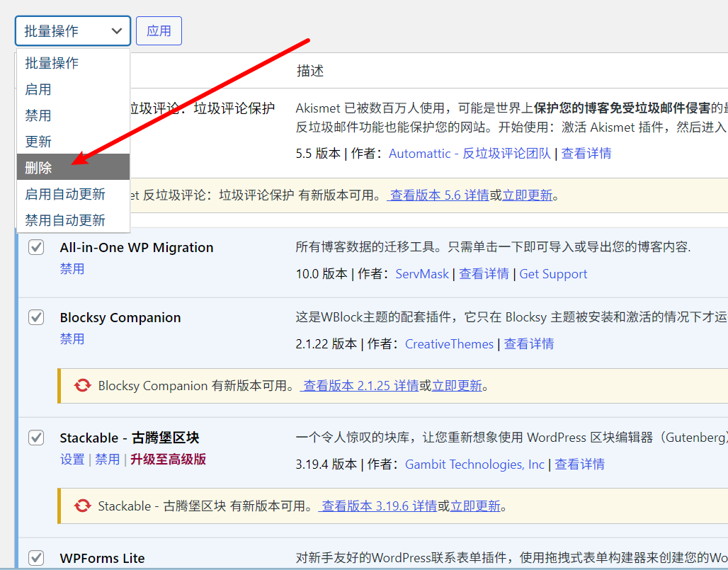This screenshot has height=570, width=728.
Task: Choose 禁用 from the bulk actions list
Action: tap(73, 115)
